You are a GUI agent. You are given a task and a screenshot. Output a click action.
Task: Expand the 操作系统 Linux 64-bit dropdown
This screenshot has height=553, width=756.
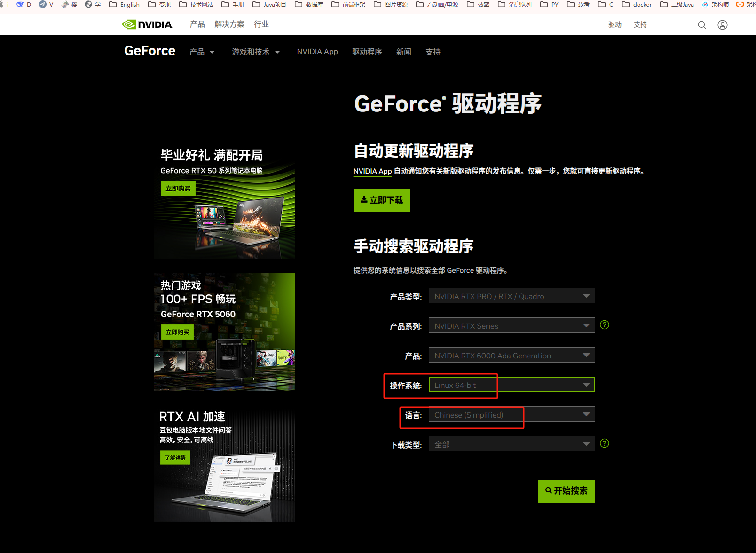click(x=512, y=385)
